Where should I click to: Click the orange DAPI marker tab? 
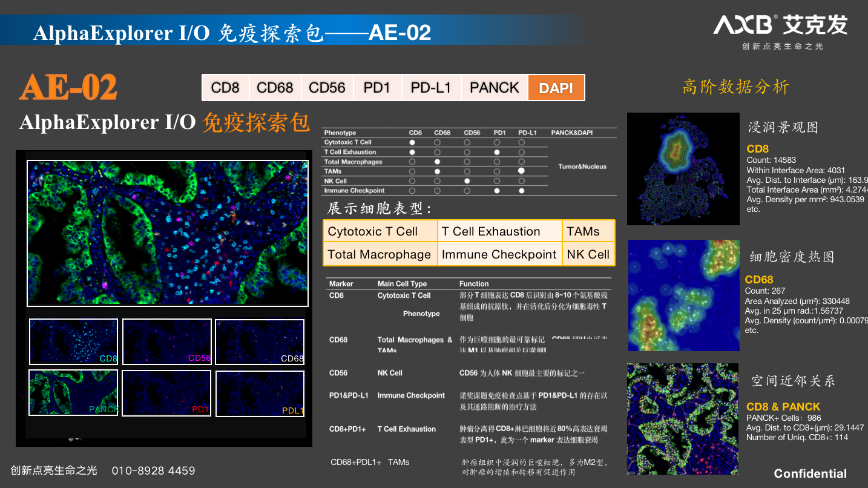556,88
